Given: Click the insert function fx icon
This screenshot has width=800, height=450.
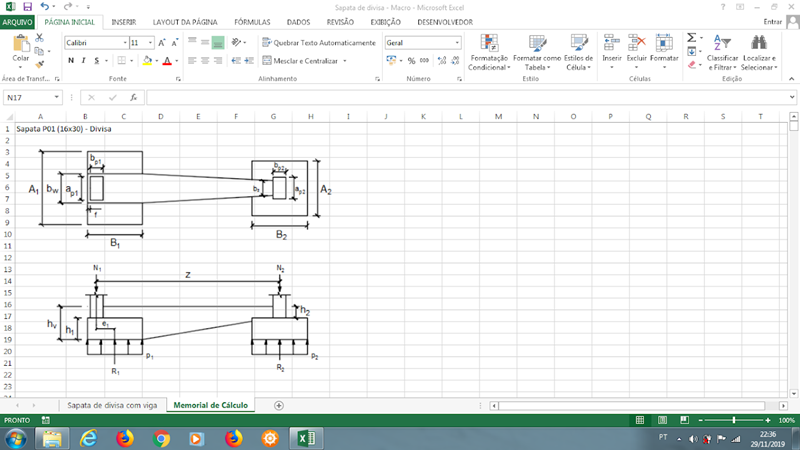Looking at the screenshot, I should (133, 98).
